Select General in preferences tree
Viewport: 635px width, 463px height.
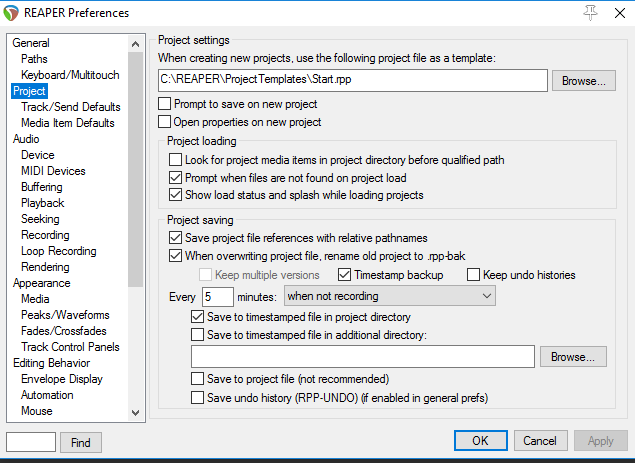click(x=31, y=43)
